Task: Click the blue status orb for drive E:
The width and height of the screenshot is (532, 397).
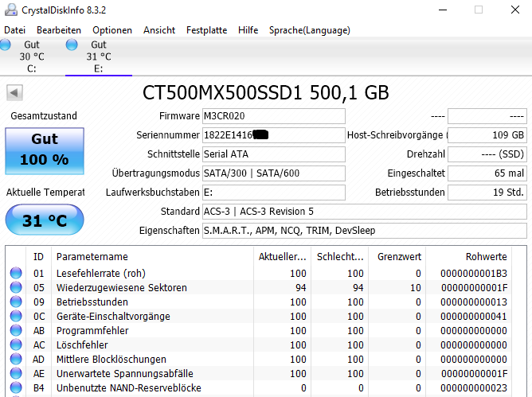Action: pos(72,45)
